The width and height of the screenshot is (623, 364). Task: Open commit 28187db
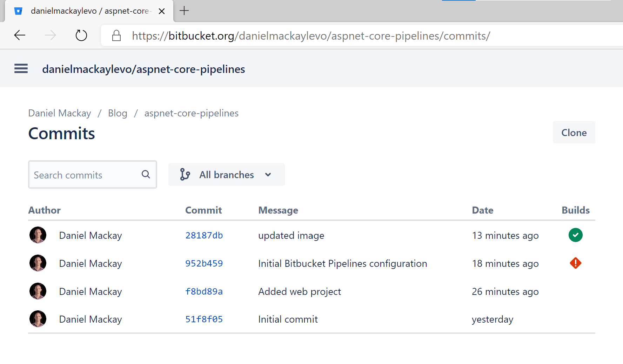(x=204, y=235)
